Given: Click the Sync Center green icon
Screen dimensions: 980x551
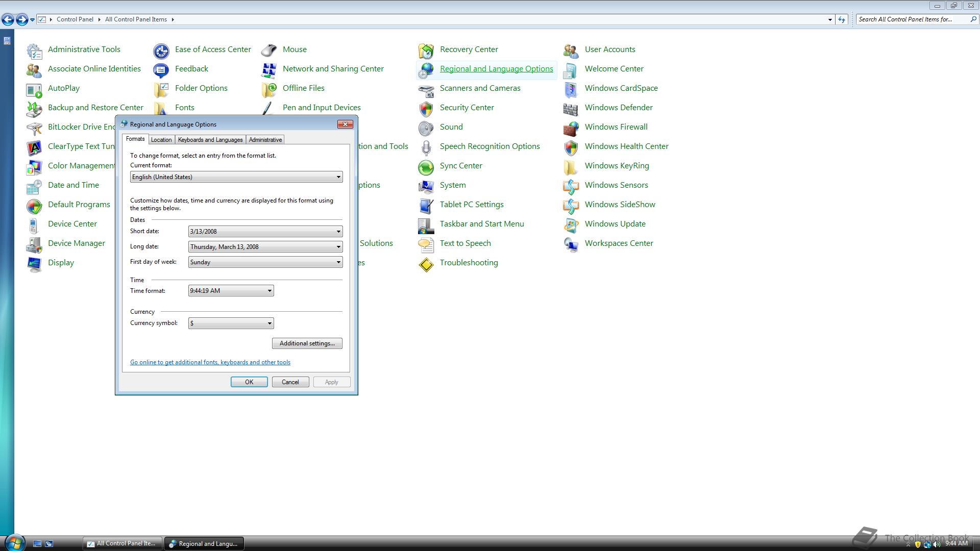Looking at the screenshot, I should point(426,166).
